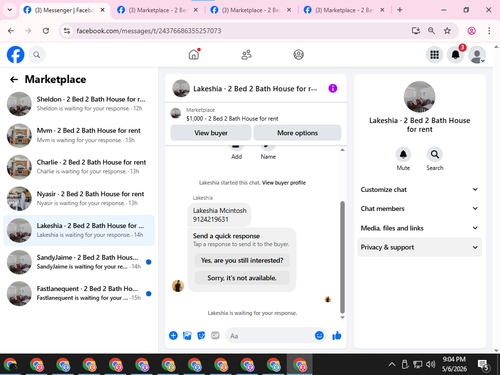Open the purple conversation information icon

click(333, 88)
